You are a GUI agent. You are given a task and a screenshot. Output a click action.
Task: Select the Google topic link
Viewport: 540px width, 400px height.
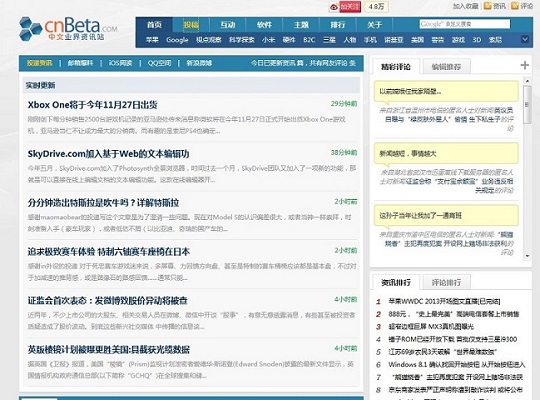coord(177,40)
